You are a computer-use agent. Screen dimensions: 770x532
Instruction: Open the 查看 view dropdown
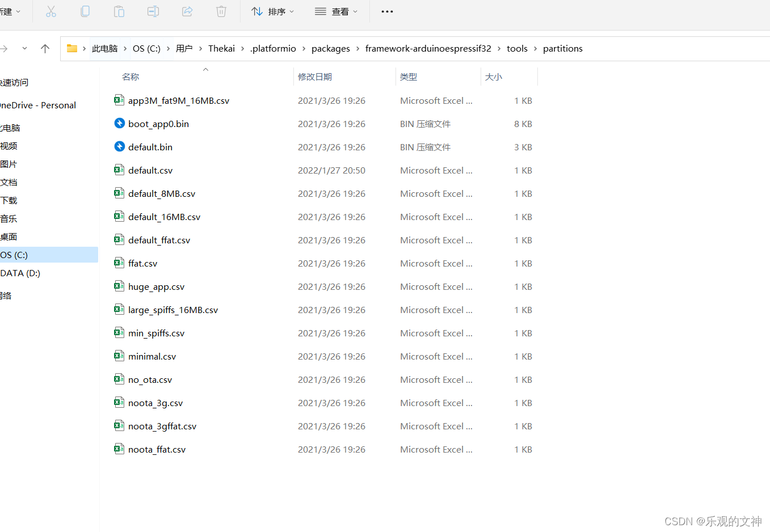336,11
